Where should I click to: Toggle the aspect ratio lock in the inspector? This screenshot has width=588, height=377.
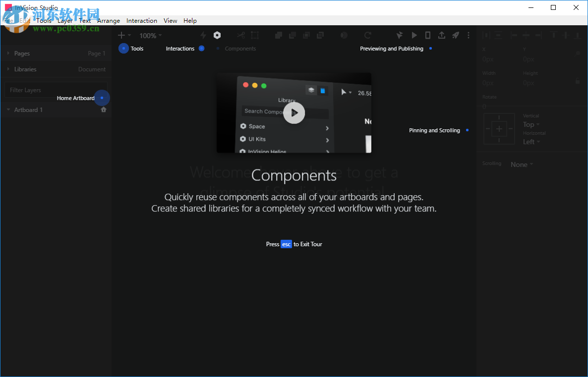point(577,80)
